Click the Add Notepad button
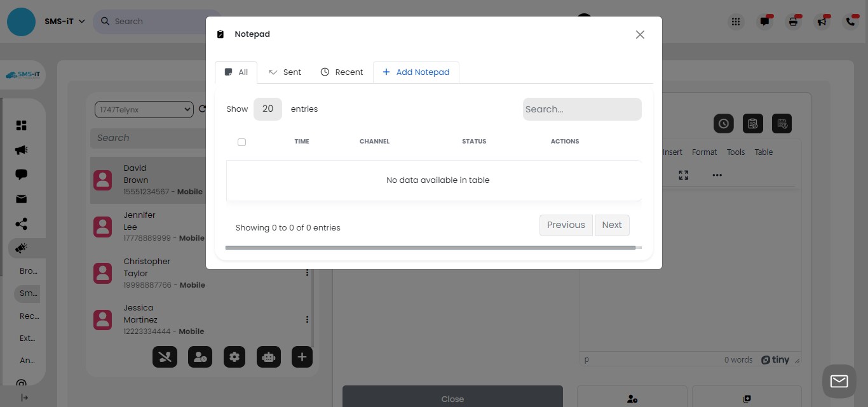Viewport: 868px width, 407px height. point(416,72)
